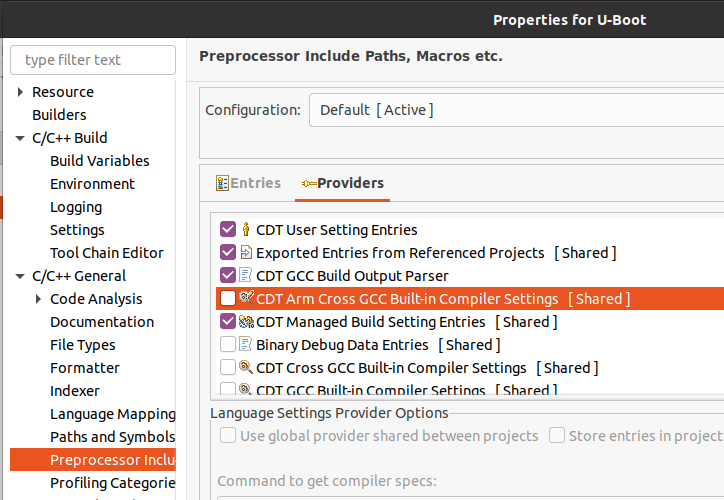Uncheck CDT GCC Build Output Parser
Screen dimensions: 724x500
click(228, 275)
